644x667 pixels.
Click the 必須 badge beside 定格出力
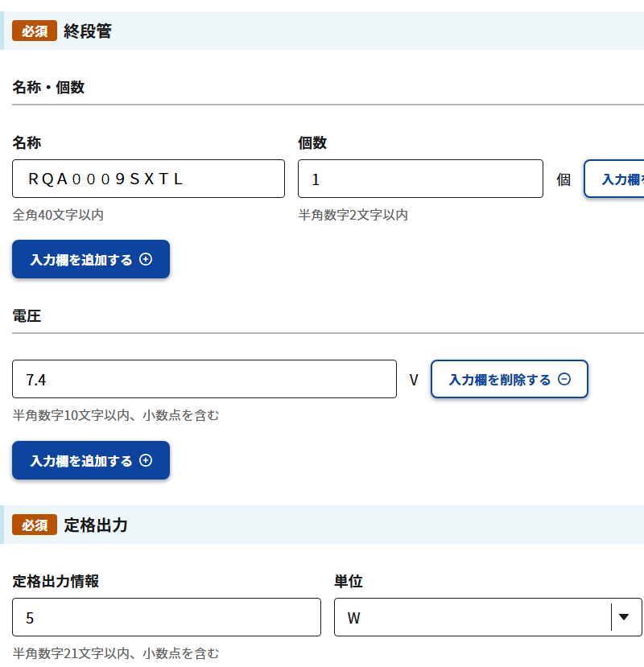pos(35,525)
